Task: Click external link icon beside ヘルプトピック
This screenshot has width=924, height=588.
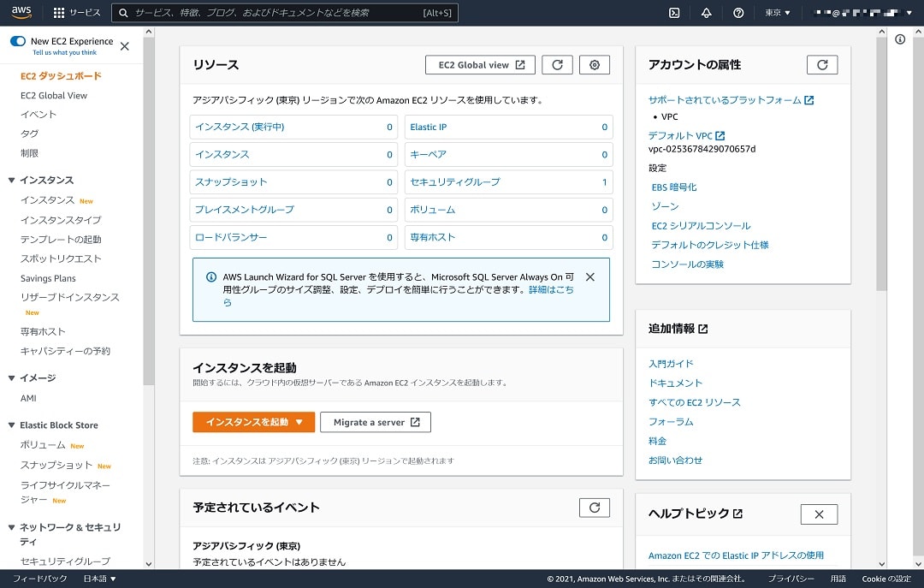Action: (x=737, y=514)
